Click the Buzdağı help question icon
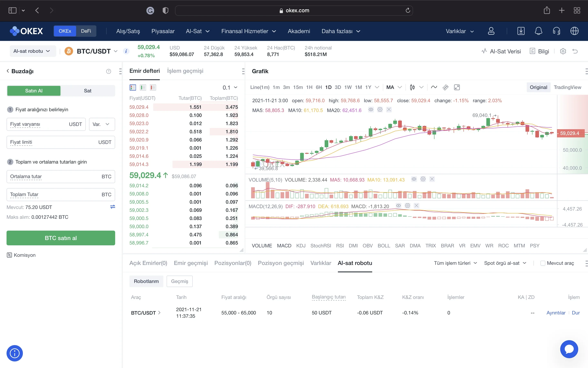 (x=109, y=71)
